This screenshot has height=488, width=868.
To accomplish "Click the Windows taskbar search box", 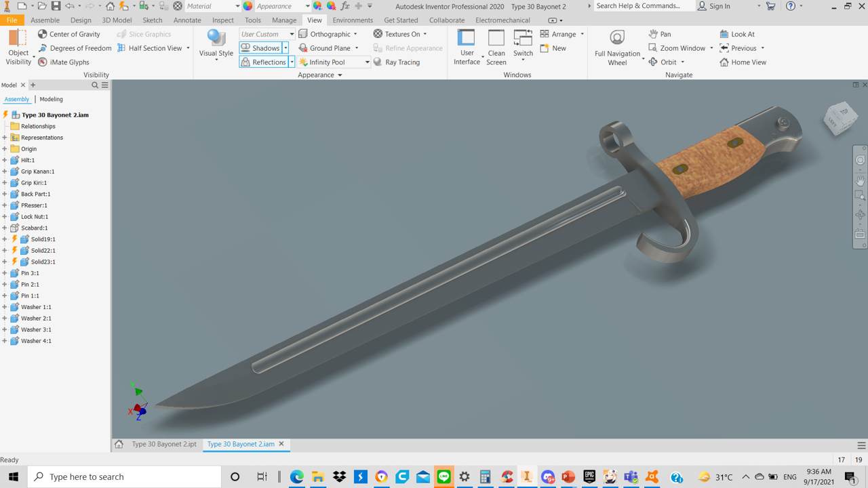I will 125,477.
